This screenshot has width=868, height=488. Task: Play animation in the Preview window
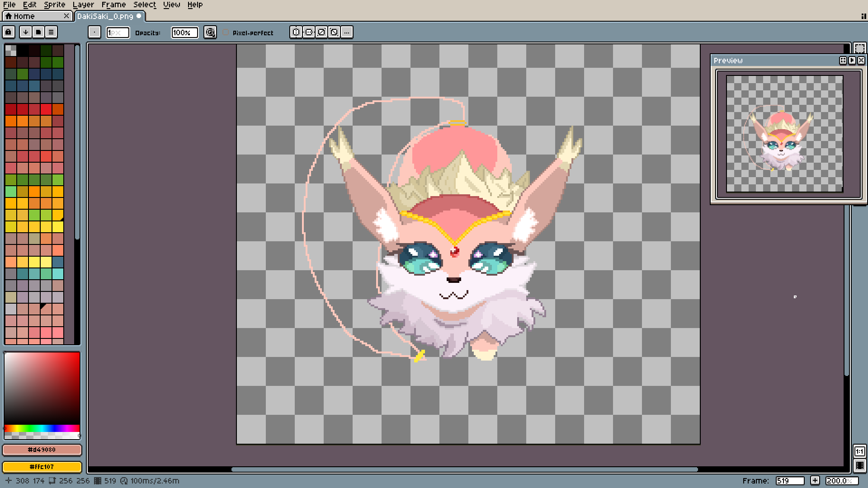[852, 60]
